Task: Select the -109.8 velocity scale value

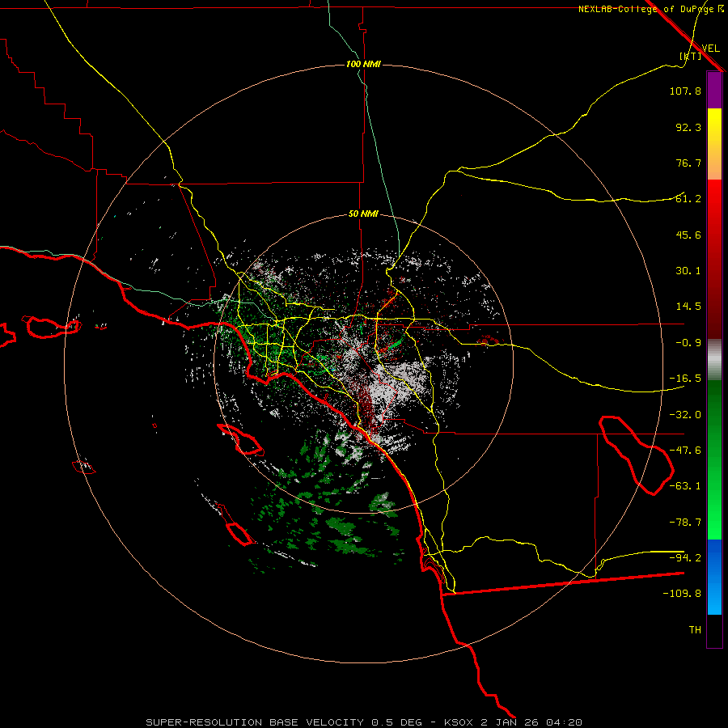Action: pos(682,594)
